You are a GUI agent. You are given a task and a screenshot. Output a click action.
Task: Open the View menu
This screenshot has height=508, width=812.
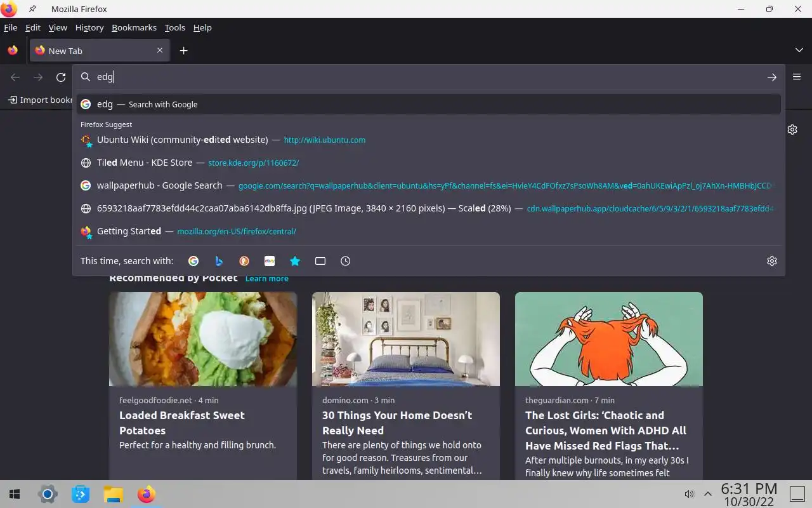pyautogui.click(x=58, y=27)
